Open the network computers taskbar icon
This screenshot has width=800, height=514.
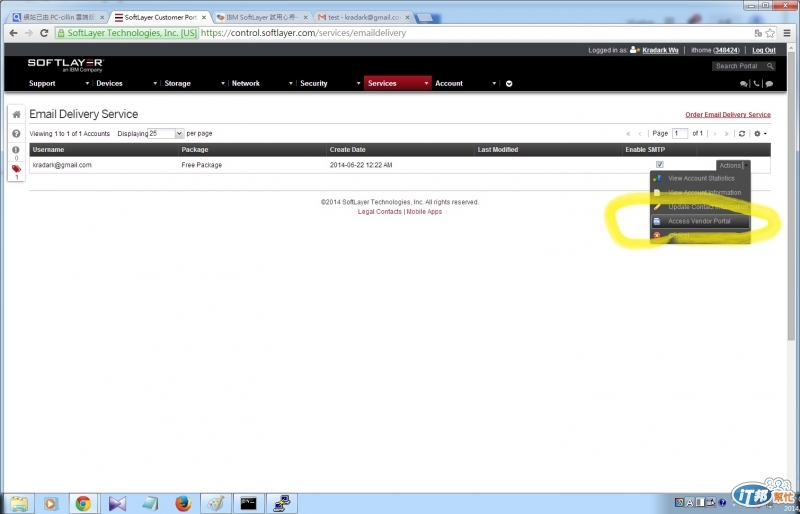pyautogui.click(x=281, y=503)
